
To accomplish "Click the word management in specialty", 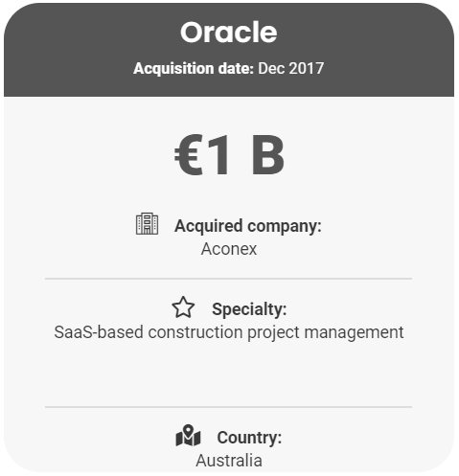I will click(354, 333).
